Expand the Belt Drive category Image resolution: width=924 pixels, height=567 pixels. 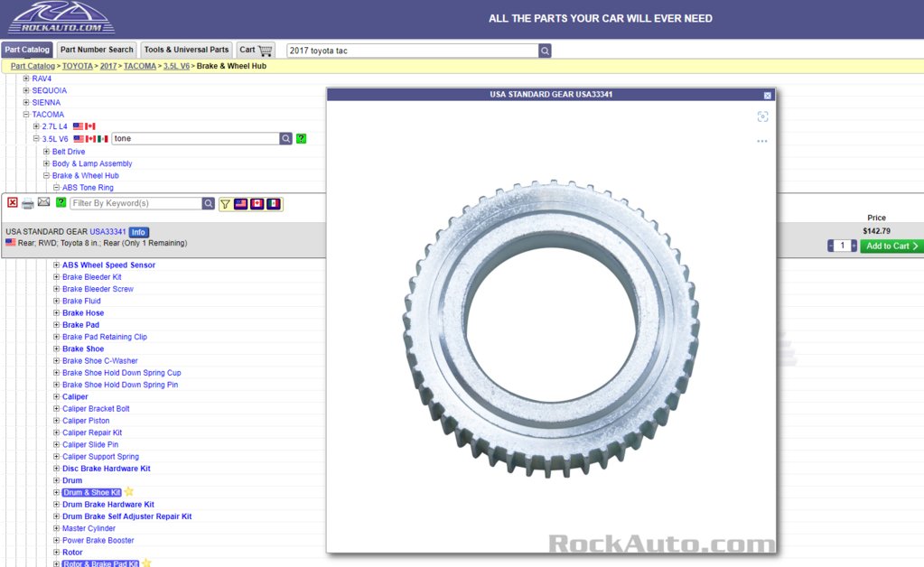pos(46,152)
